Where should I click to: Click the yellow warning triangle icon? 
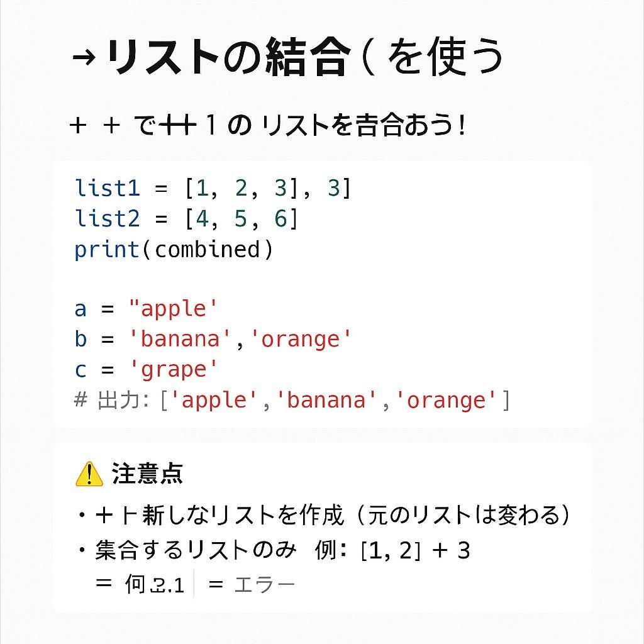(x=89, y=474)
